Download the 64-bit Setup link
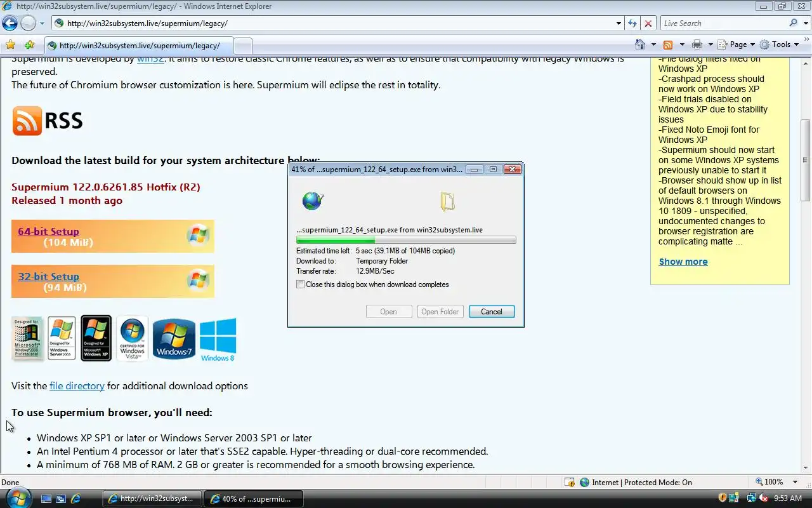Image resolution: width=812 pixels, height=508 pixels. coord(48,231)
